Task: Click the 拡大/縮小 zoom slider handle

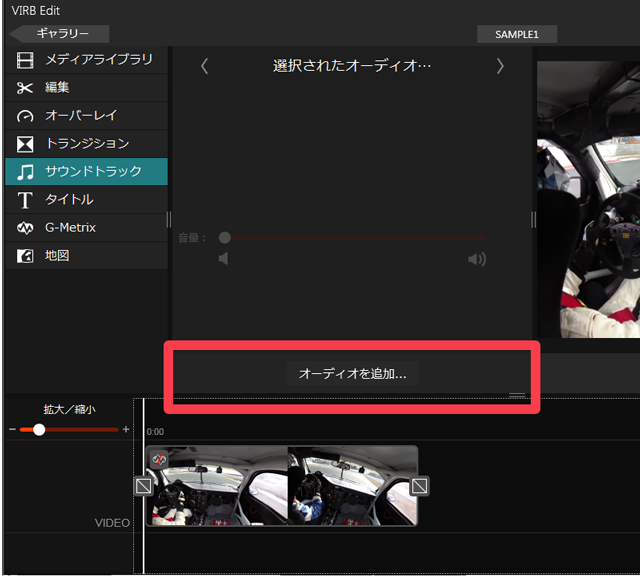Action: click(39, 429)
